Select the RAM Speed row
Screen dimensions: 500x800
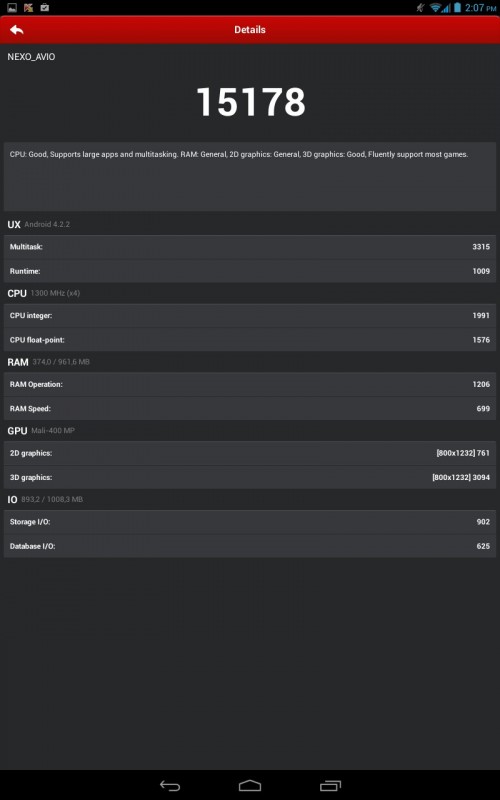coord(250,409)
